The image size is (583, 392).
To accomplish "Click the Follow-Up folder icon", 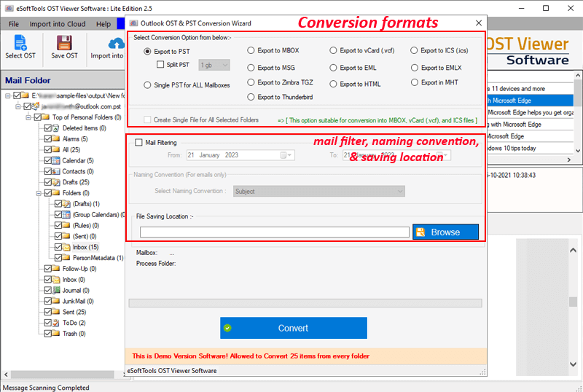I will [x=56, y=269].
